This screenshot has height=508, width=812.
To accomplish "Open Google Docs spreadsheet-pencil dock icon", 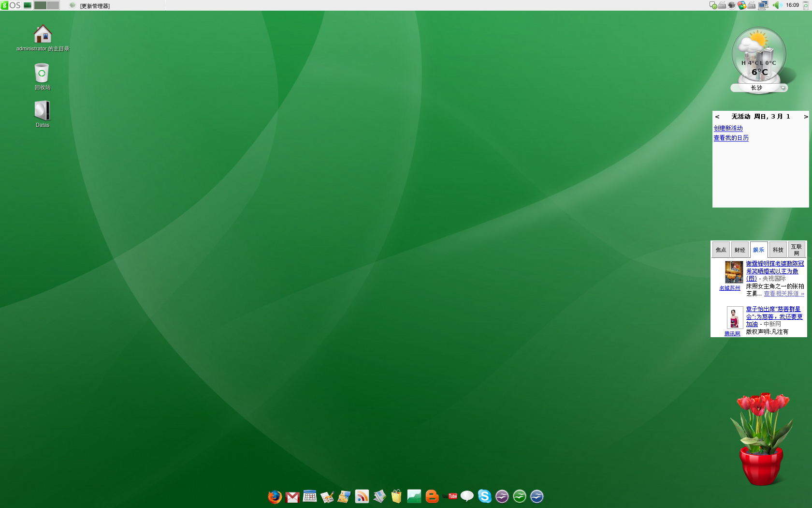I will (x=327, y=496).
